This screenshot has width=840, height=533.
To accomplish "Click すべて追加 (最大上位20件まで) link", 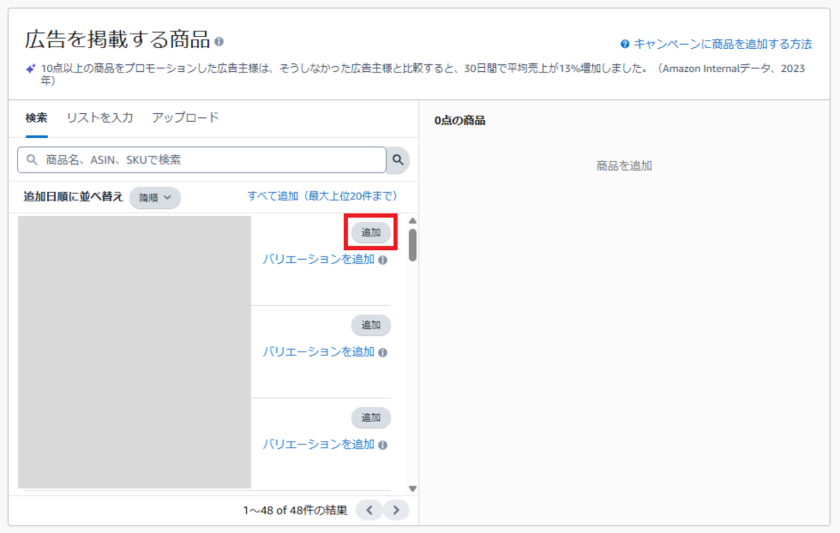I will (x=322, y=196).
